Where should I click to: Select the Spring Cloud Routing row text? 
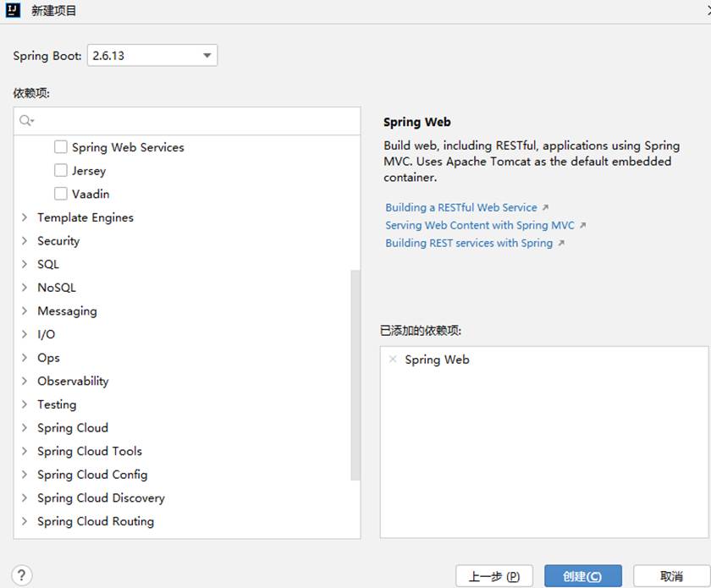[x=96, y=521]
